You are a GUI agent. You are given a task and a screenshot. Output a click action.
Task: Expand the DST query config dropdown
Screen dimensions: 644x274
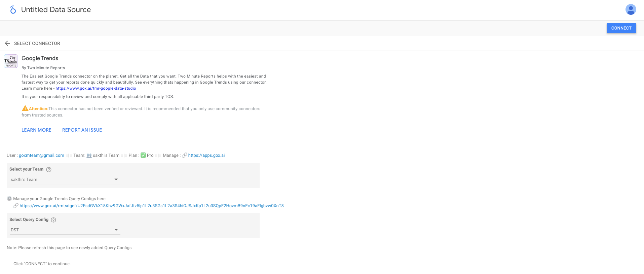point(65,230)
